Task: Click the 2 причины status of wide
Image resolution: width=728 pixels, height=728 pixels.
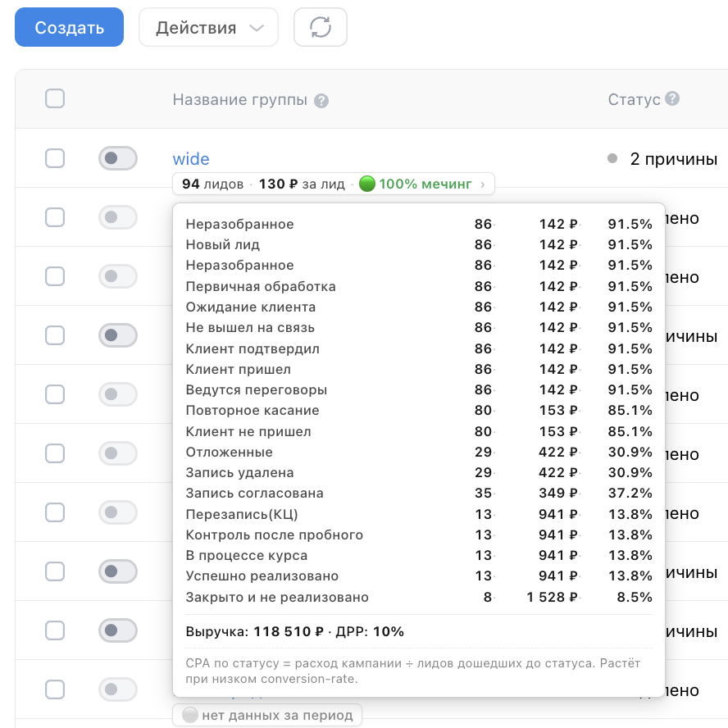Action: tap(673, 159)
